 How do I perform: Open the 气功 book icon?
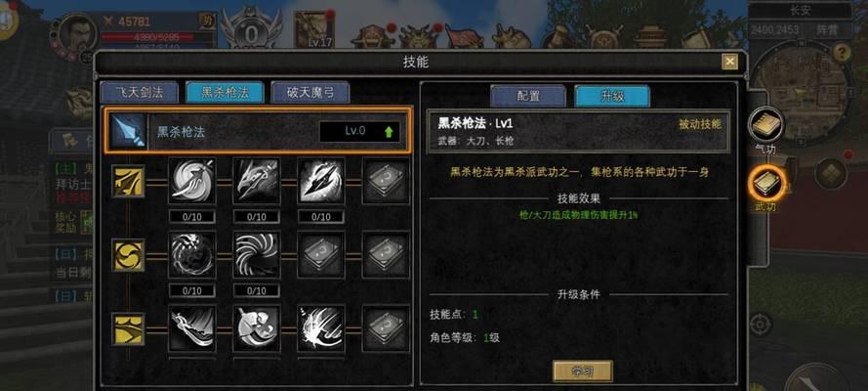[766, 125]
